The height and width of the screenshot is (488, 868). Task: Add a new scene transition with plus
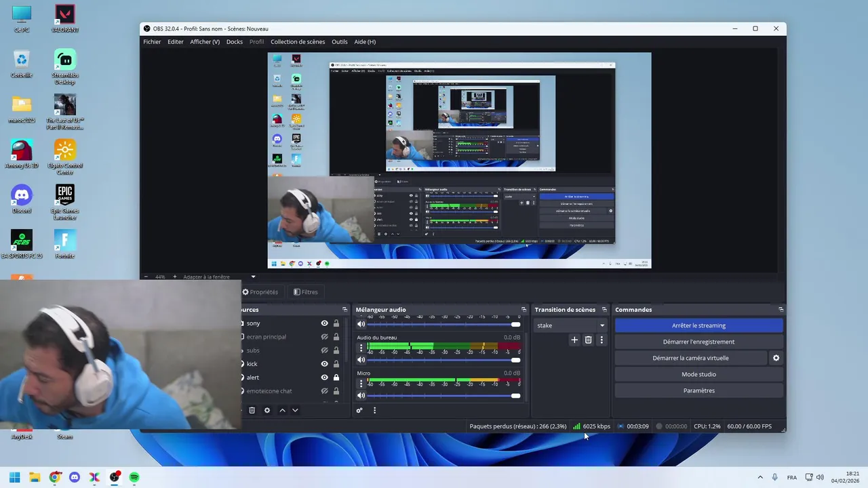click(x=574, y=340)
